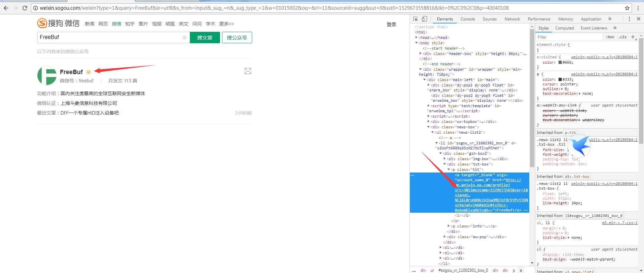
Task: Show more Styles sidebar tabs chevron
Action: (x=615, y=28)
